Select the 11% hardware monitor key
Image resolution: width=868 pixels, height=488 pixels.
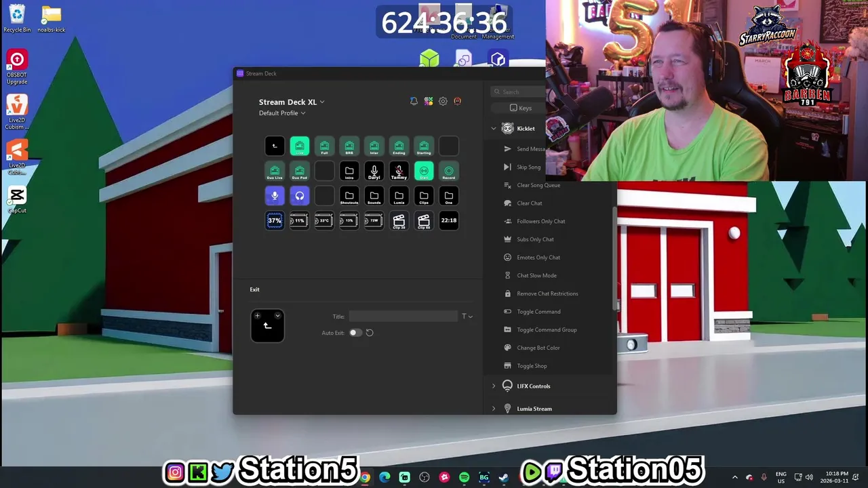pyautogui.click(x=300, y=220)
